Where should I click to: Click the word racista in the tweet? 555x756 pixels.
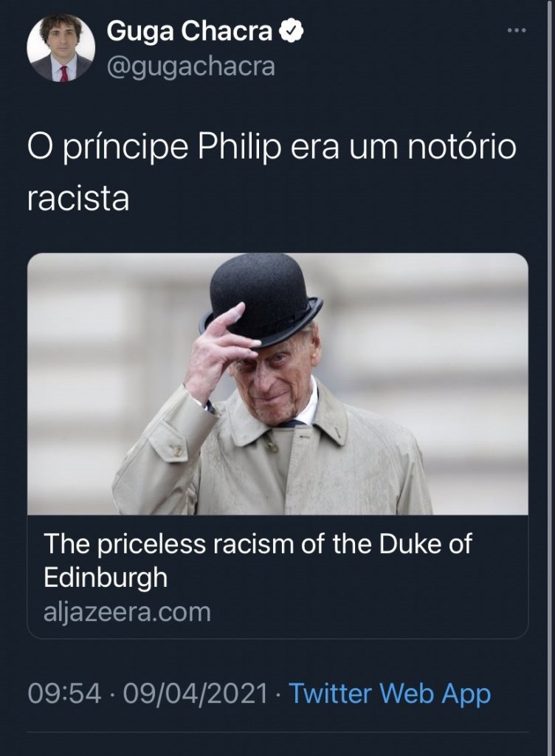tap(78, 199)
